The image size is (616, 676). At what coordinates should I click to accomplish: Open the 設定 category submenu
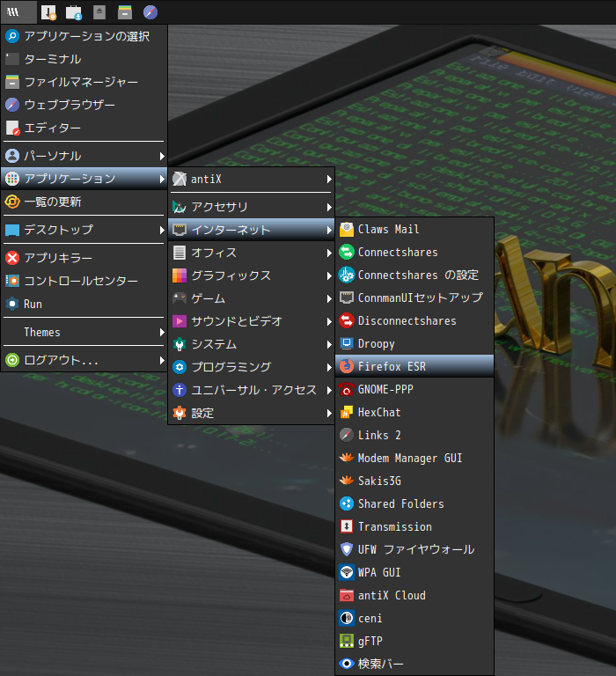pos(252,413)
